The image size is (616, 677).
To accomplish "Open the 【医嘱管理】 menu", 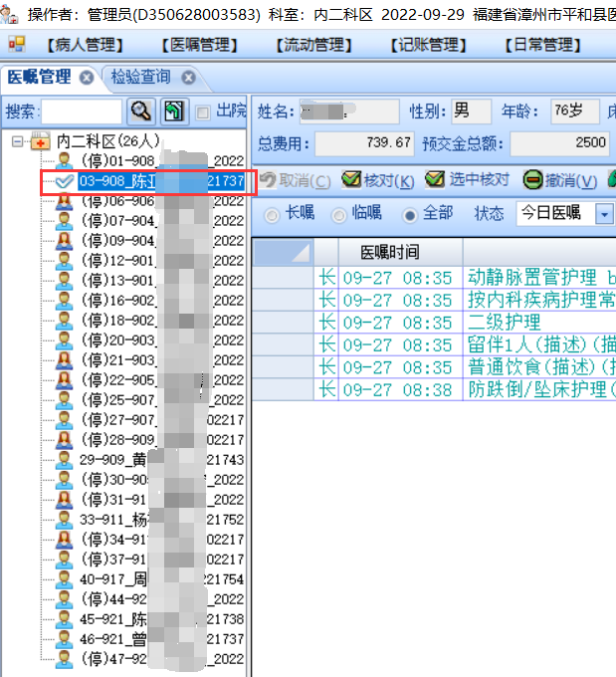I will [x=199, y=45].
